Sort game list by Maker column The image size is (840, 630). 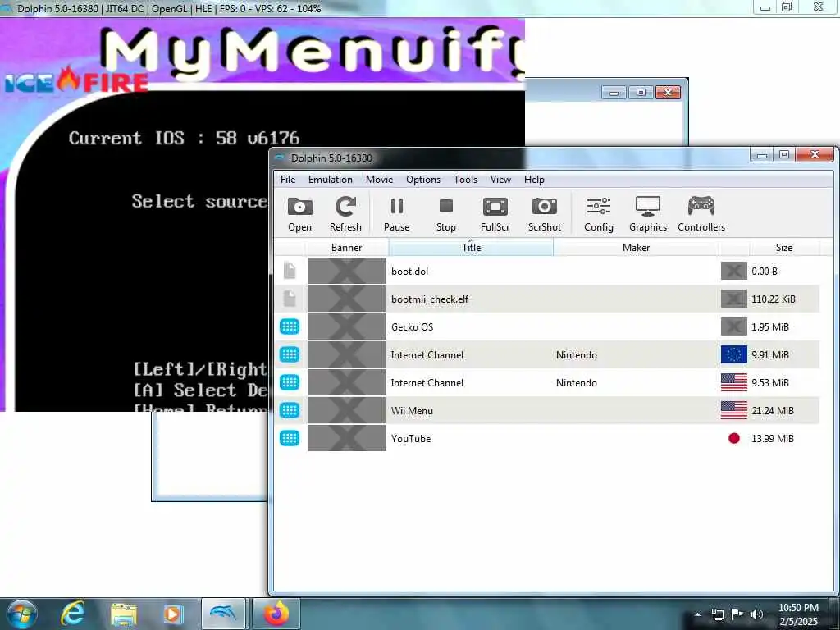636,248
